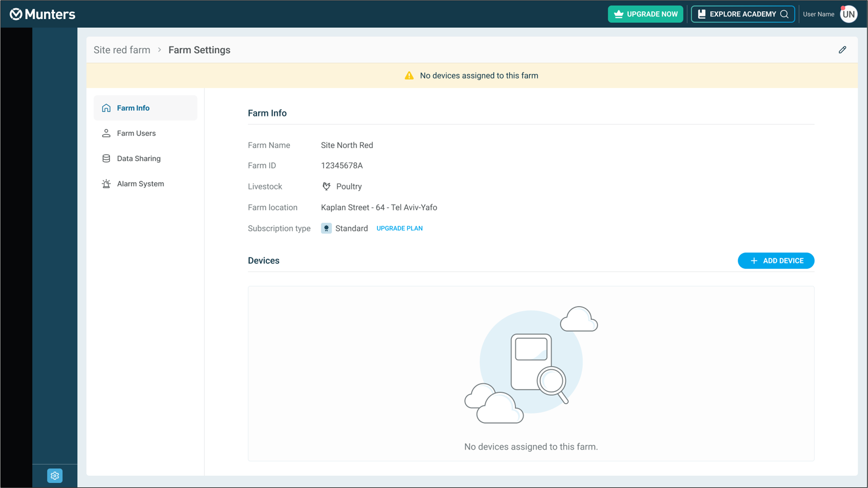Click the Upgrade Now button

(x=645, y=14)
